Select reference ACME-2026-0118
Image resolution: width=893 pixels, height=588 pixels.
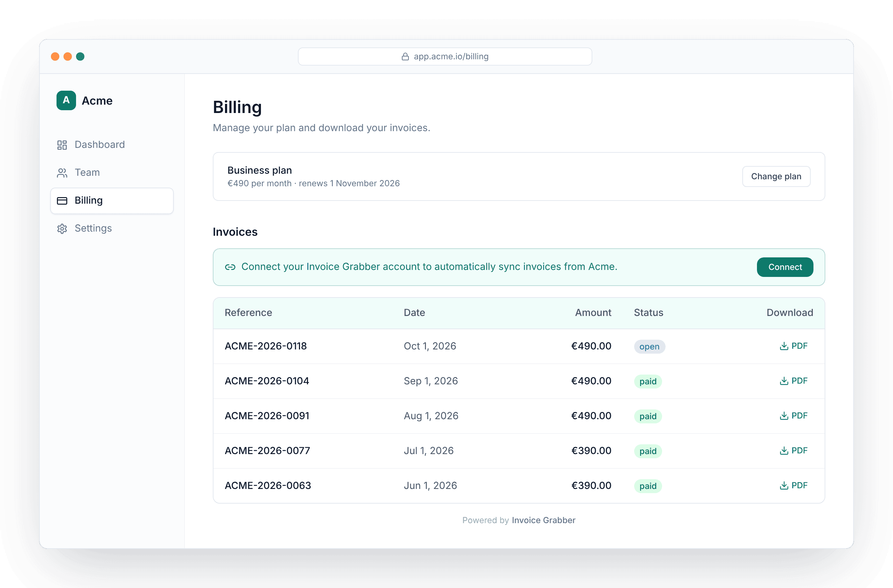pos(266,346)
